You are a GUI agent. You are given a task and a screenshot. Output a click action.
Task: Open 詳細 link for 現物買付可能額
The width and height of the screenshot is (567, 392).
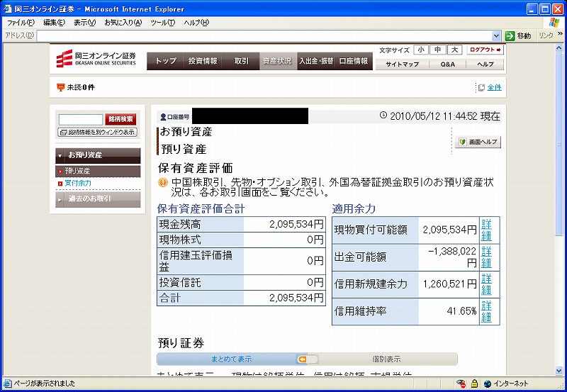point(486,230)
